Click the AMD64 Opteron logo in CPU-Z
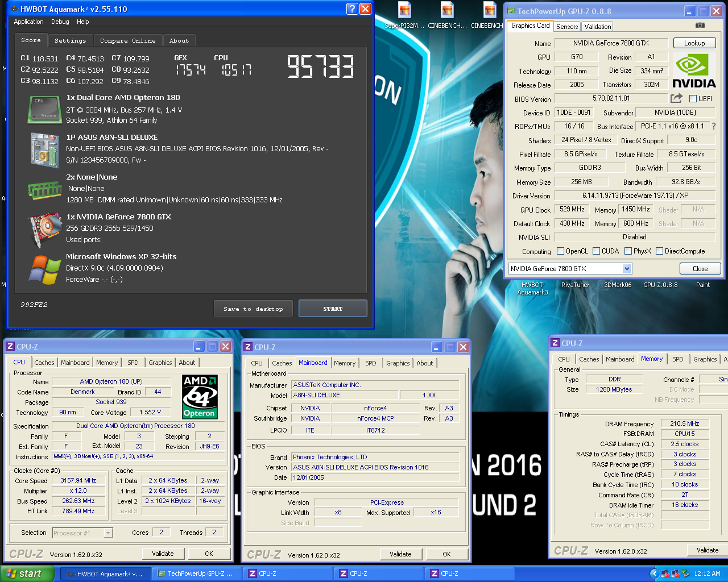This screenshot has height=582, width=728. coord(200,397)
